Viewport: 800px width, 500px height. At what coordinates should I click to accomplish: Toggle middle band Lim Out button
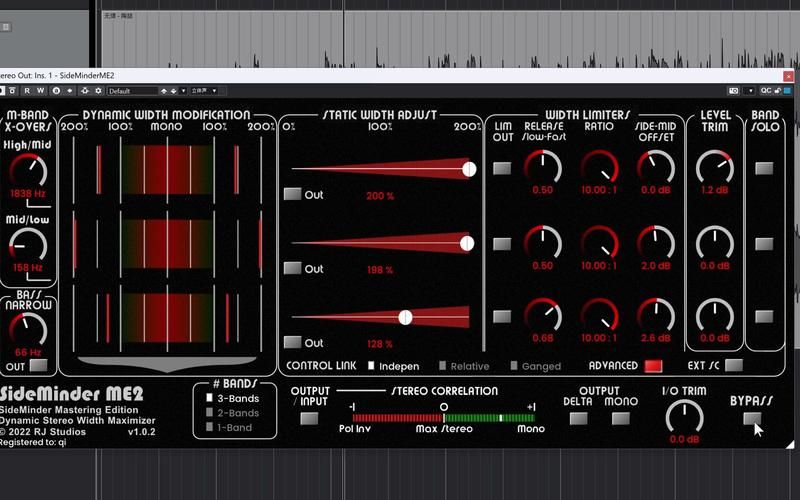(502, 244)
